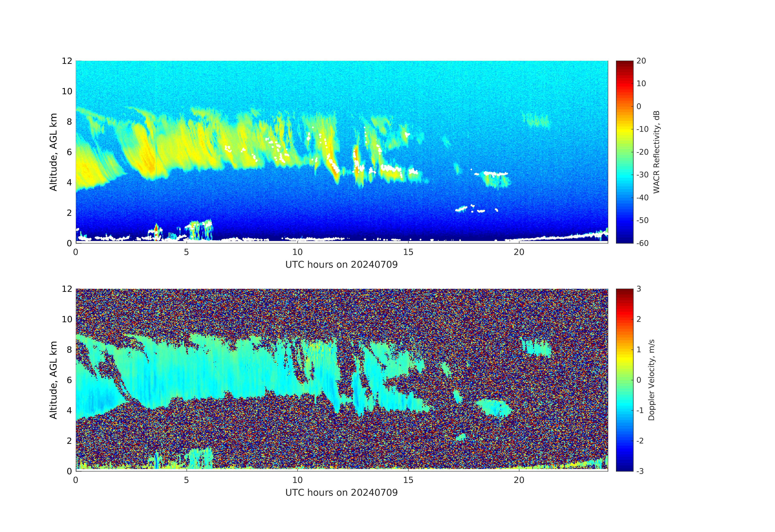Click the bottom plot's x-axis date label
This screenshot has height=532, width=775.
pos(341,493)
